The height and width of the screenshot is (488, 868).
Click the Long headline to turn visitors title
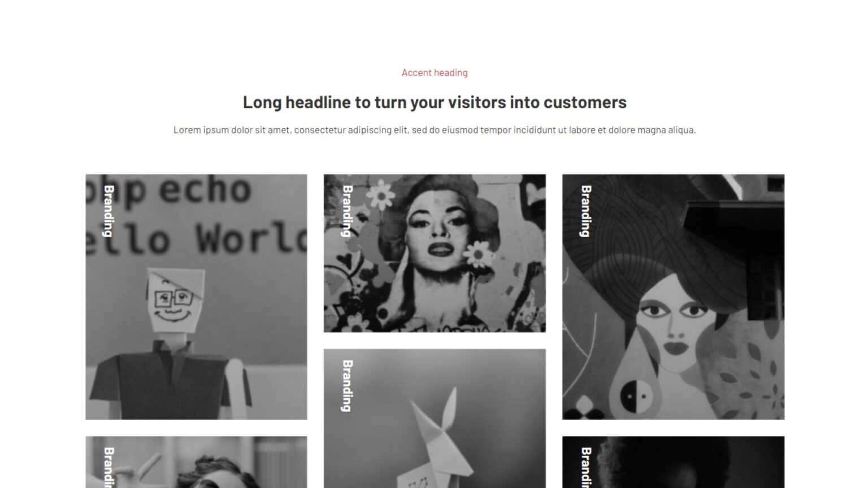435,102
